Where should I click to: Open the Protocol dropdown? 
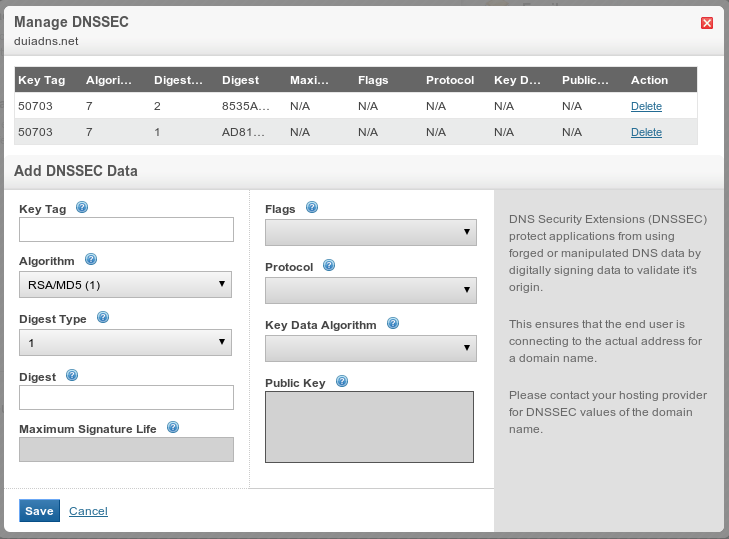point(371,291)
